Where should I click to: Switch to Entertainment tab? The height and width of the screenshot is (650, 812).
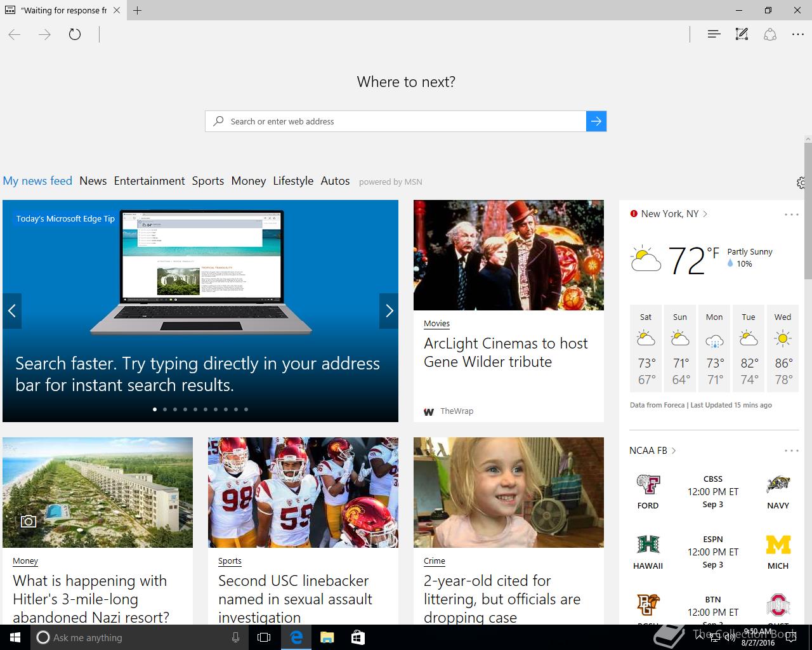click(x=150, y=181)
